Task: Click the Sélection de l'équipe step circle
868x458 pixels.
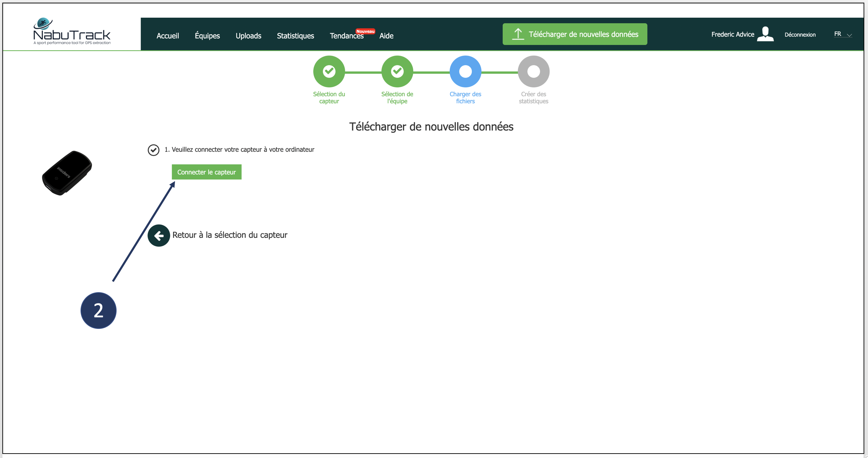Action: (x=397, y=71)
